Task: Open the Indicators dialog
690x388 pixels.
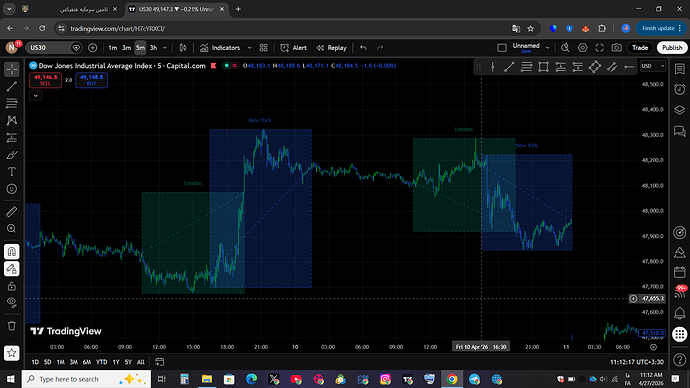Action: [x=220, y=48]
